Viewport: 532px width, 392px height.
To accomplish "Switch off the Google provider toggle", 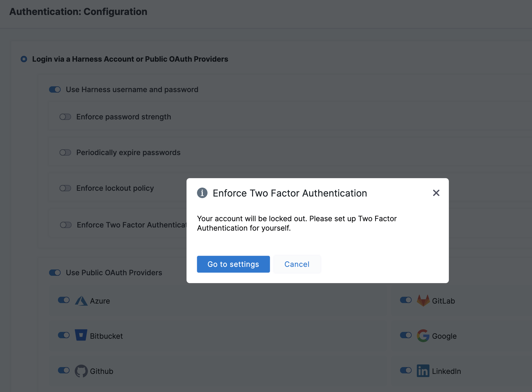I will click(406, 335).
